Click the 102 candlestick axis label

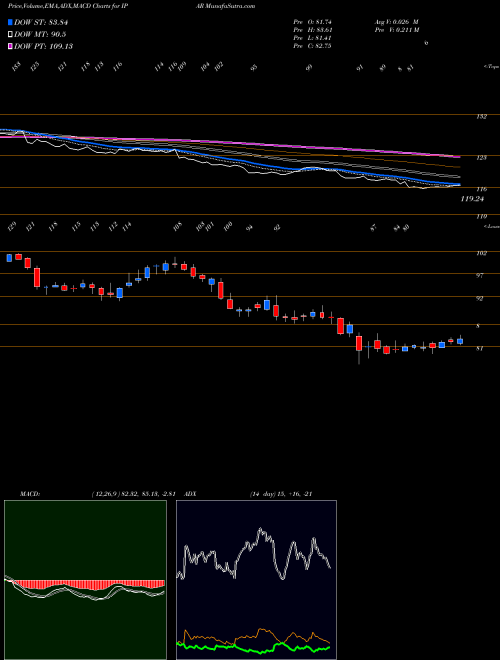coord(481,253)
